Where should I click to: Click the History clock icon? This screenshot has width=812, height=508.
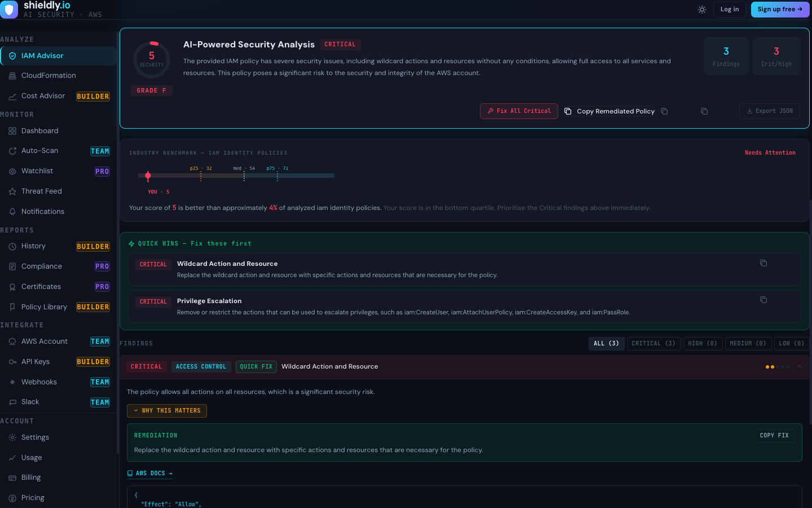12,246
